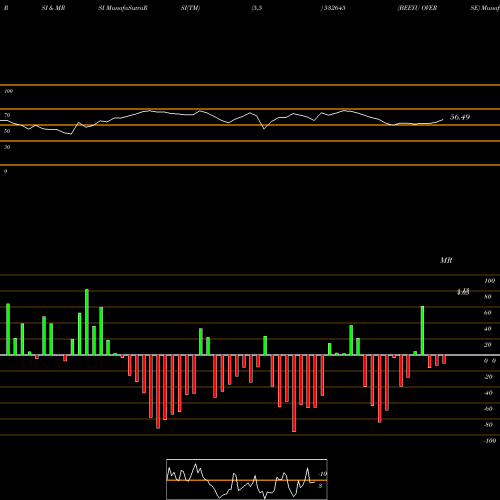500x500 pixels.
Task: Click the MR axis label -20
Action: pos(488,377)
